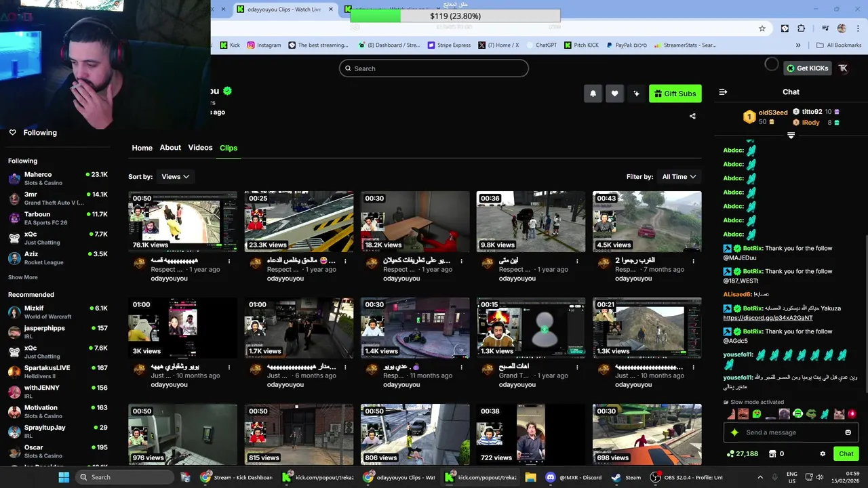The height and width of the screenshot is (488, 868).
Task: Open the Home channel tab
Action: coord(142,148)
